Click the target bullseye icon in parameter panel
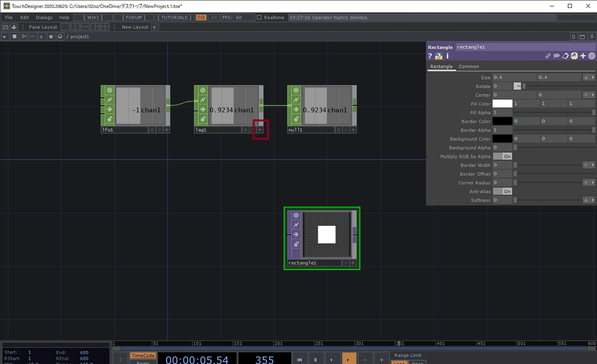This screenshot has width=597, height=364. pyautogui.click(x=592, y=56)
